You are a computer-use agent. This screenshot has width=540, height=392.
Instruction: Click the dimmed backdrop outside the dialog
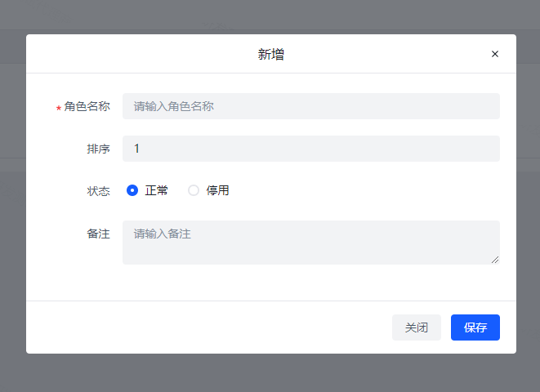[x=270, y=372]
